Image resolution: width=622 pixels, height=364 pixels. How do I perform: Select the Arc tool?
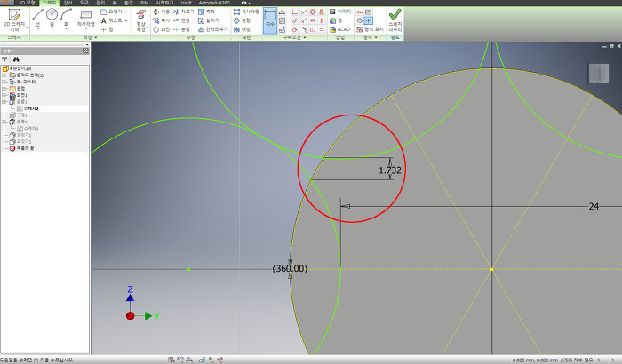click(67, 18)
